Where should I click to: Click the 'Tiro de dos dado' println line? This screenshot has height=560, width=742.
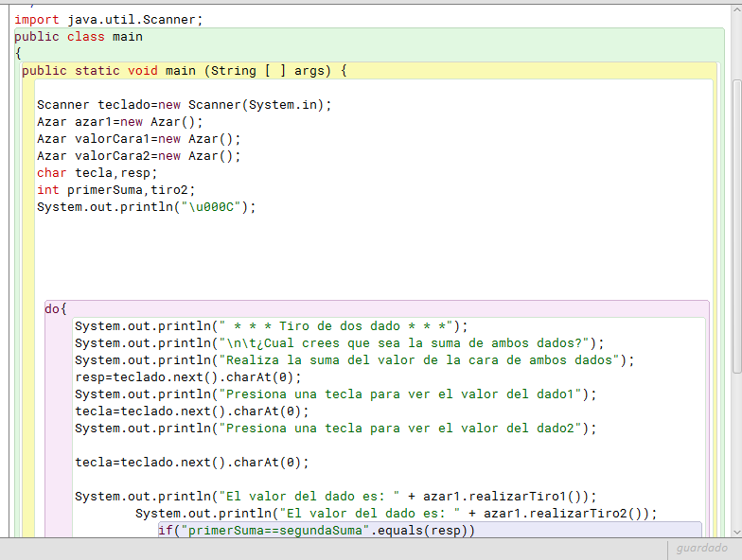tap(272, 326)
